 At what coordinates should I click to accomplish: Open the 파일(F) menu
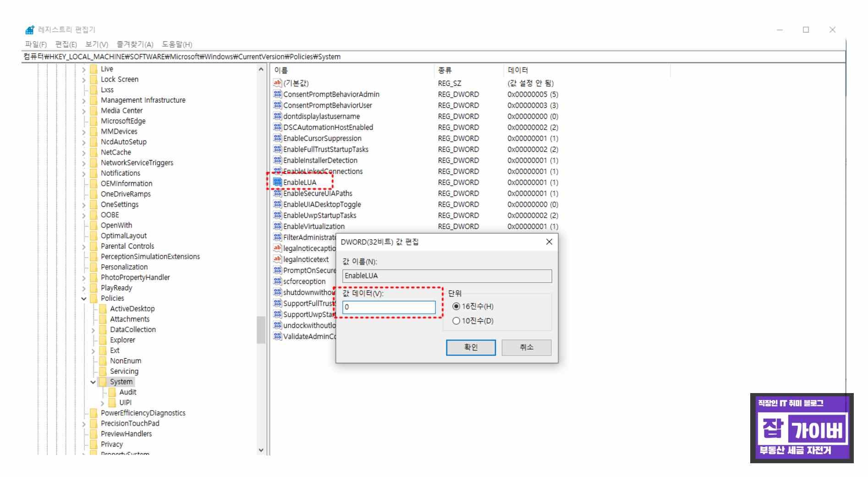tap(36, 44)
